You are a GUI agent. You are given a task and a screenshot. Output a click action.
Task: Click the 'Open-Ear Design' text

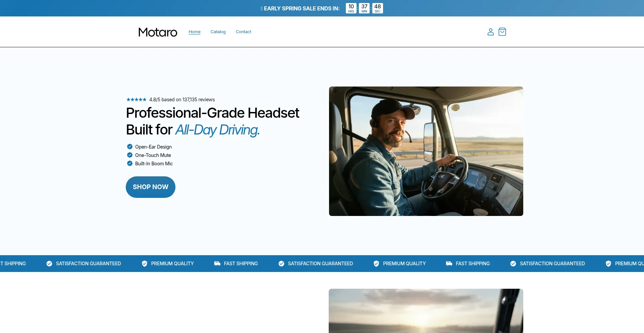tap(153, 147)
